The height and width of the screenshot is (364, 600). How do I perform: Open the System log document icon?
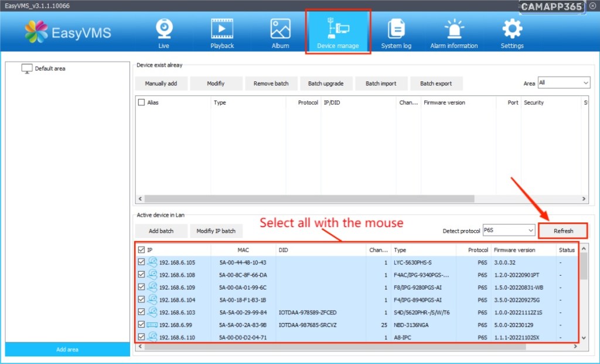396,29
